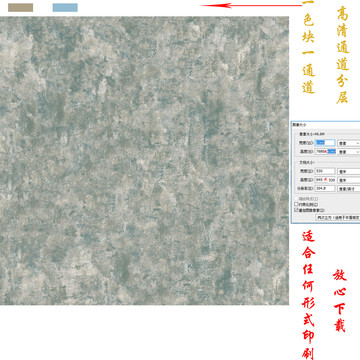Select the blue-gray textured wallpaper preview
The image size is (360, 360).
[144, 160]
